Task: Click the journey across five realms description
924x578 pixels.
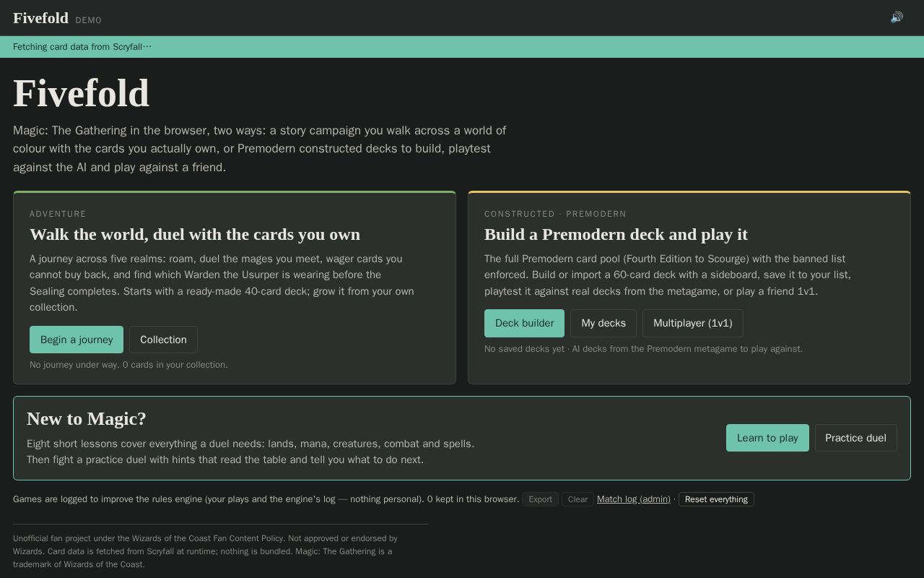Action: (x=222, y=283)
